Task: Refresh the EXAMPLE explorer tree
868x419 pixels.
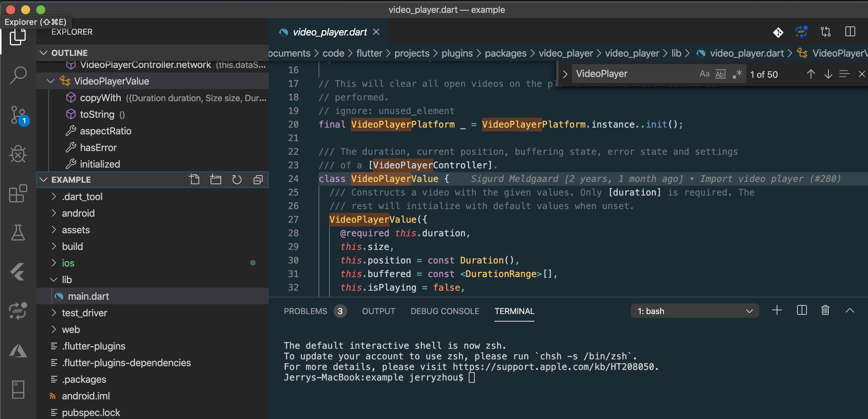Action: pyautogui.click(x=237, y=179)
